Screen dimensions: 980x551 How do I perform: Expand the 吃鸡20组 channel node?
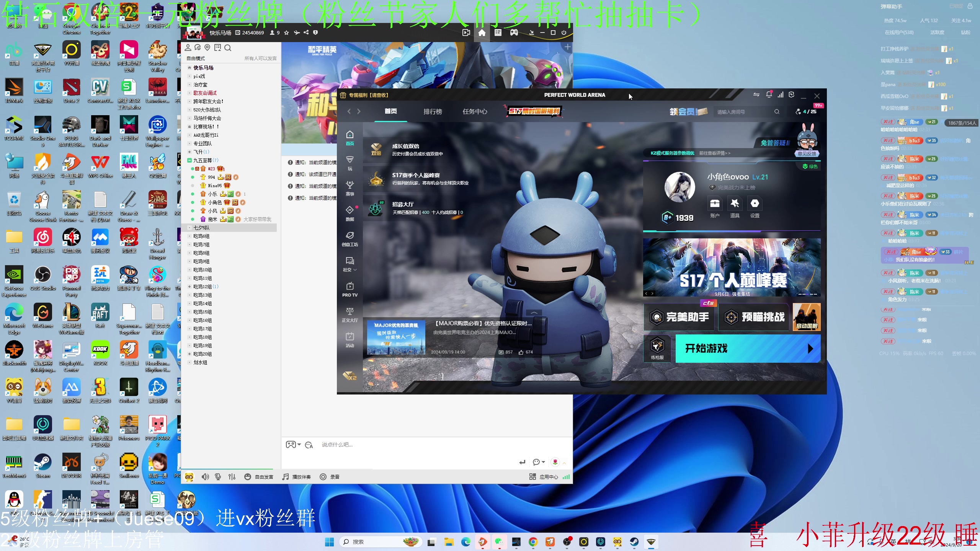[189, 354]
